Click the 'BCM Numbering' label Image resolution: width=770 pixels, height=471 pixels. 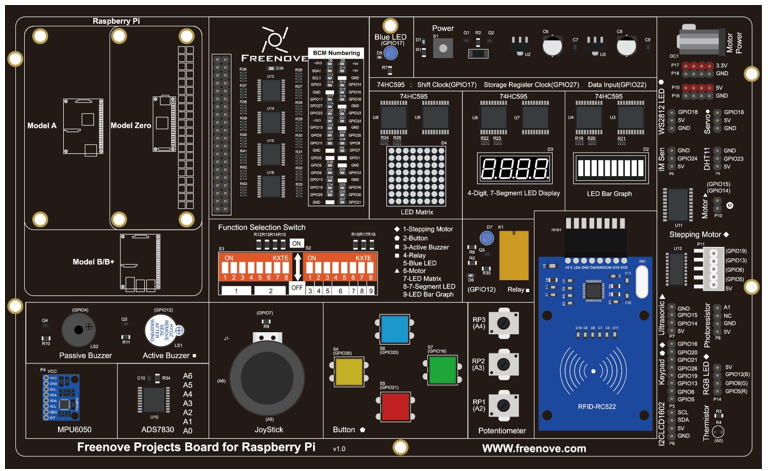(336, 53)
